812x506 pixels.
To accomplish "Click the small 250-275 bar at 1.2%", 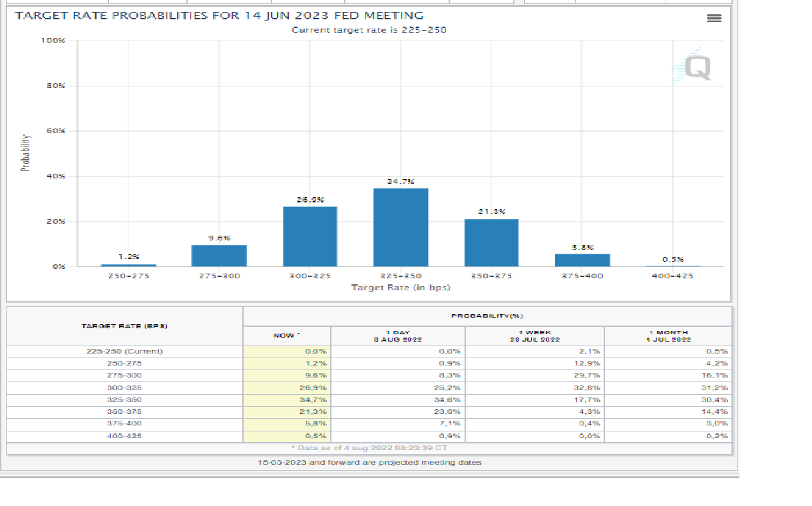I will coord(128,265).
